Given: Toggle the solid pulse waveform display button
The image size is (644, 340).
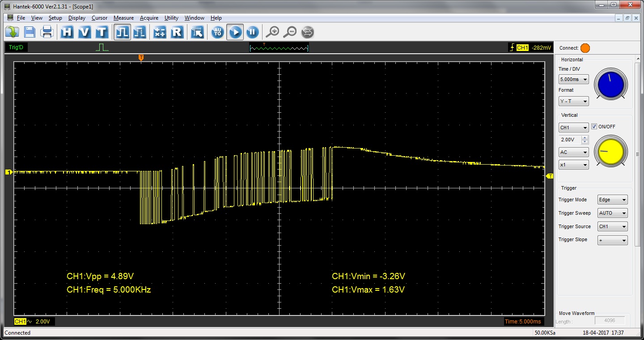Looking at the screenshot, I should [x=122, y=32].
